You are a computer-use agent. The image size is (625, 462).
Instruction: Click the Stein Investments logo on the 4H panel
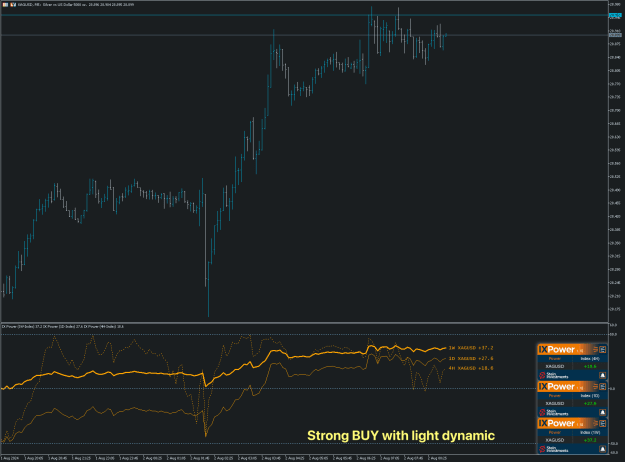(554, 375)
